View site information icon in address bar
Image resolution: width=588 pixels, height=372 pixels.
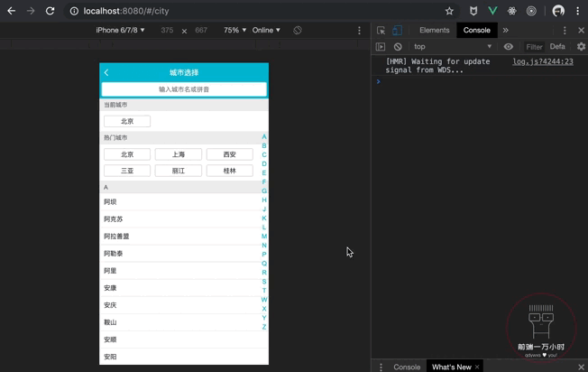[x=74, y=11]
